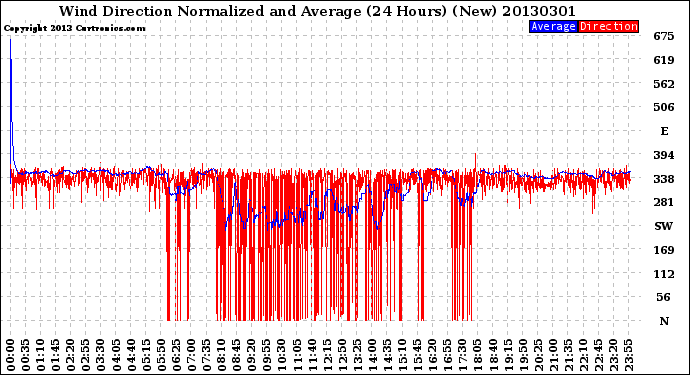Click the 01:10 time label
Viewport: 690px width, 375px height.
coord(40,355)
